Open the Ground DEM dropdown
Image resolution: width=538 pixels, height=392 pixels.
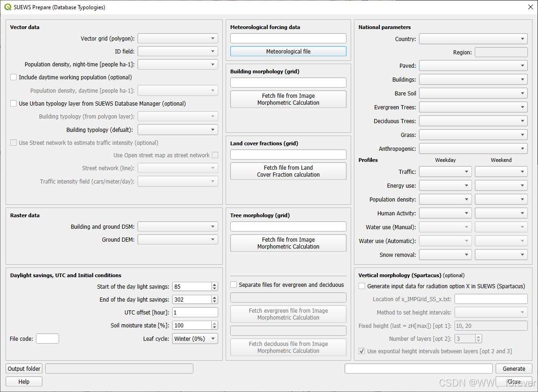tap(178, 239)
